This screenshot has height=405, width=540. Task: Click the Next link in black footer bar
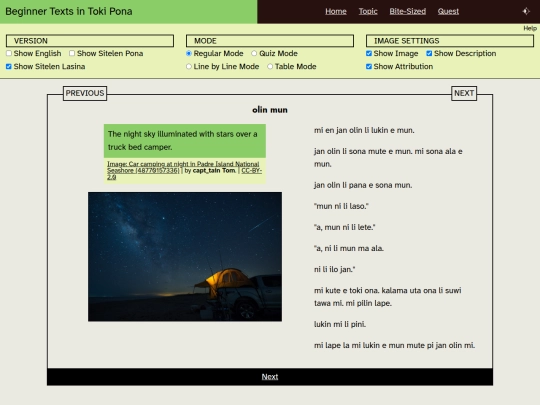pos(270,377)
